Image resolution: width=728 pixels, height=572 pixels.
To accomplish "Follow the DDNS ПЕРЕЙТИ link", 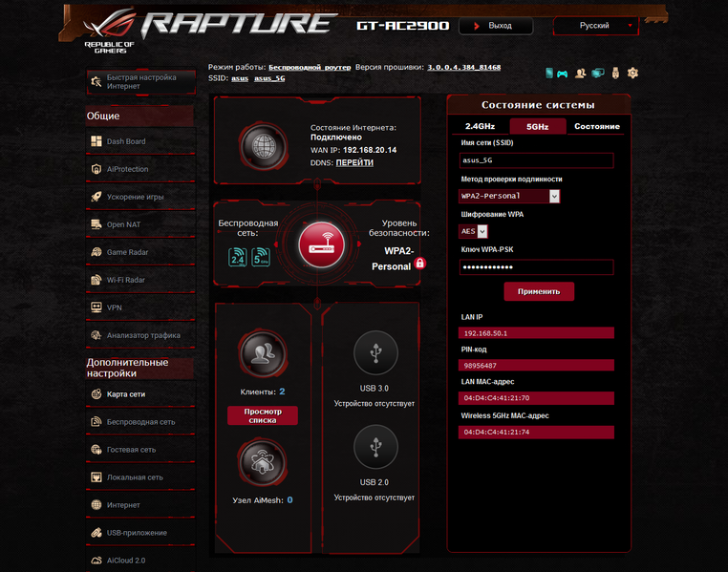I will pyautogui.click(x=354, y=163).
